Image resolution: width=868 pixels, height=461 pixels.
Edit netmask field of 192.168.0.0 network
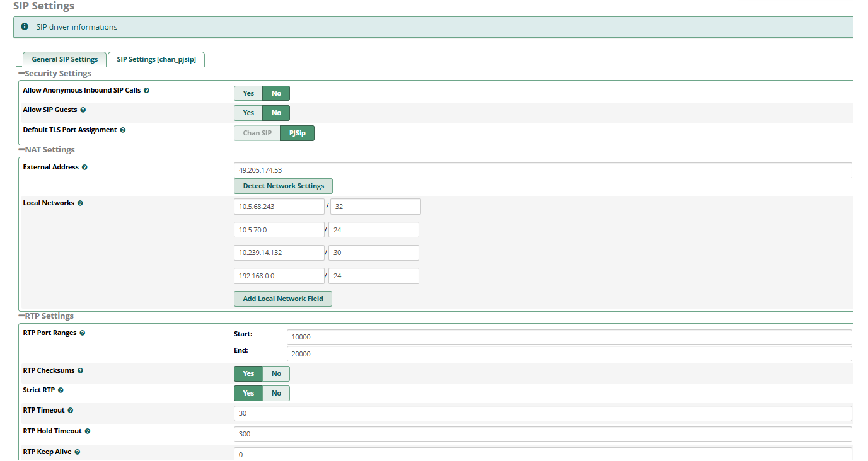(x=374, y=276)
